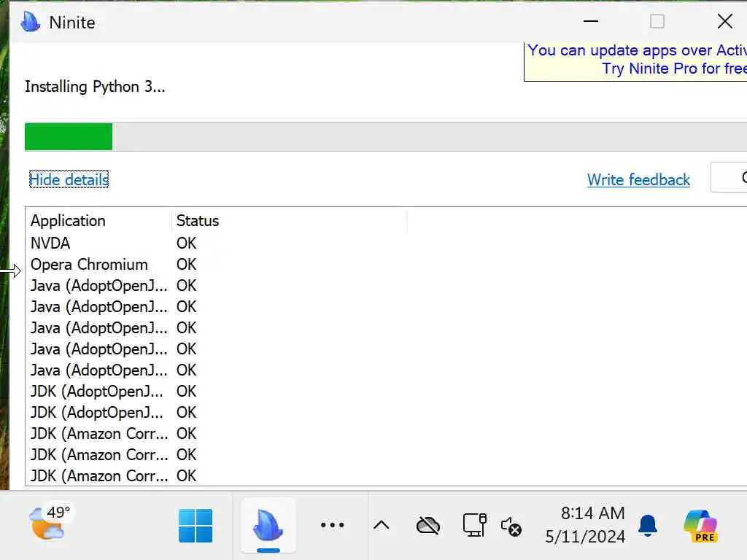747x560 pixels.
Task: Click the Application column header
Action: 98,220
